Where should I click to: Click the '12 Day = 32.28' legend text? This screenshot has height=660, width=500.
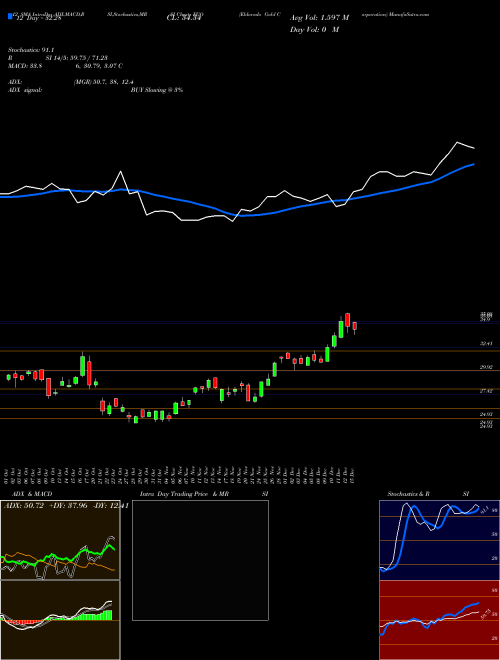(37, 18)
